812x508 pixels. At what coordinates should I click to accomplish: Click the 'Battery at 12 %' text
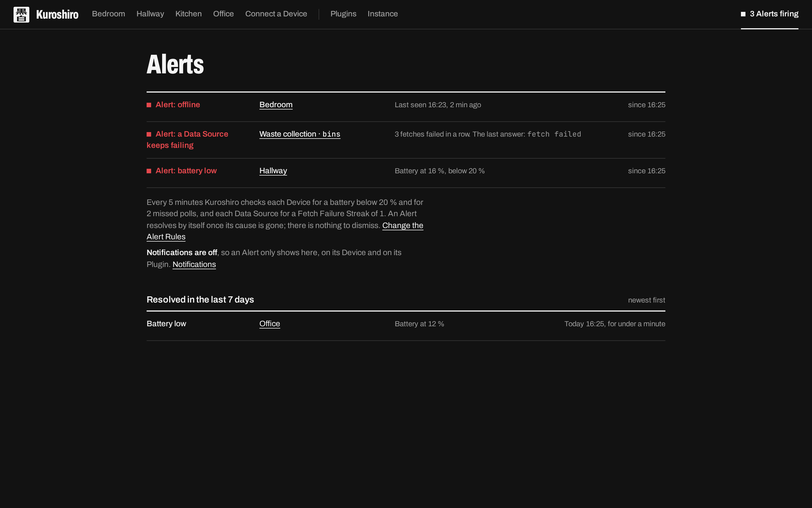coord(420,324)
